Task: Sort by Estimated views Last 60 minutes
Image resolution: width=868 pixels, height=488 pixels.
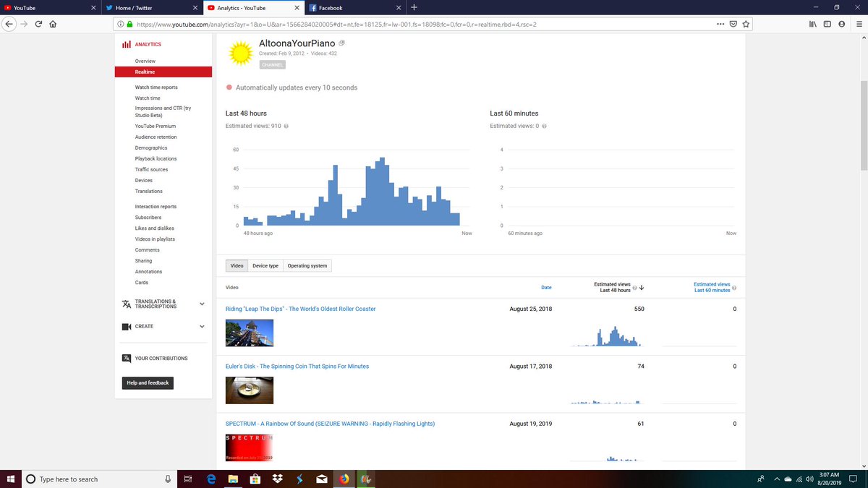Action: pos(712,287)
